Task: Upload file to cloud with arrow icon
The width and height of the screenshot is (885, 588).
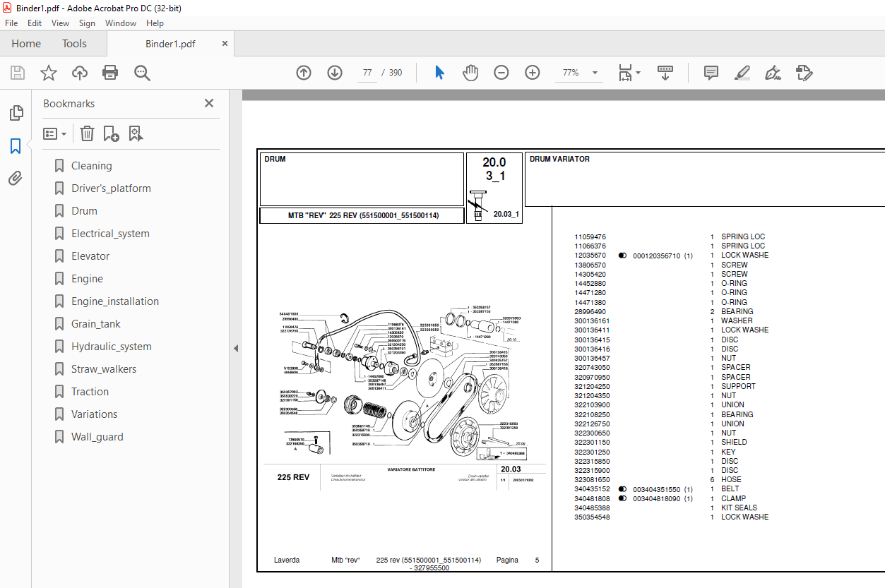Action: (80, 73)
